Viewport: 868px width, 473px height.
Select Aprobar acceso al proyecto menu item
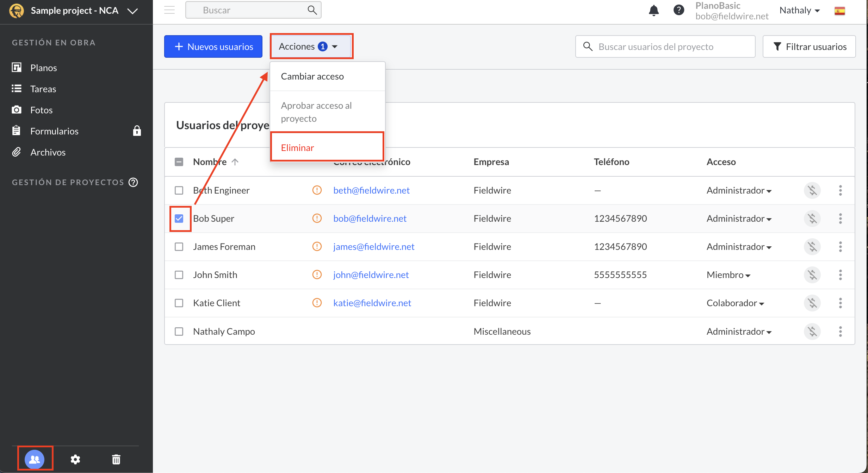[x=327, y=112]
